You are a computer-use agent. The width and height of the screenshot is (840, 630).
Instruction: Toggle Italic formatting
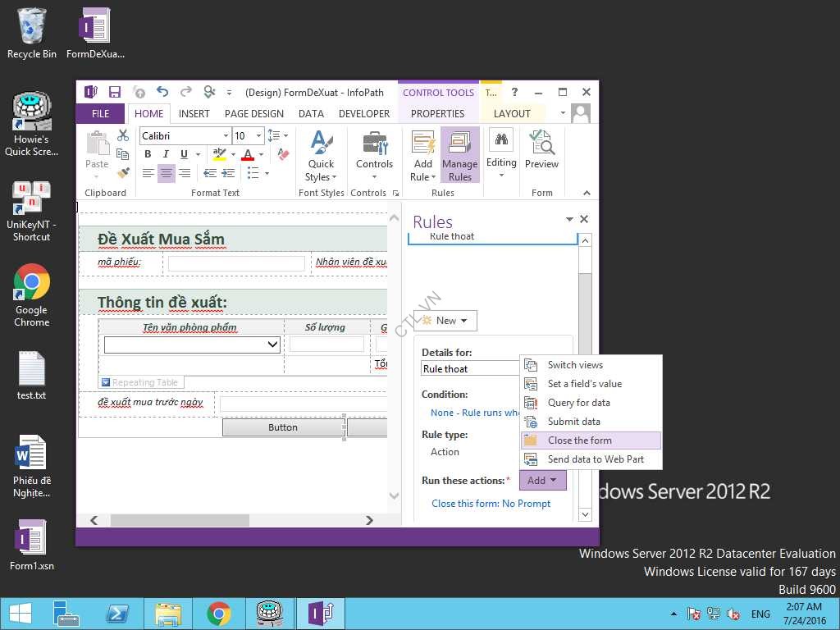[166, 154]
